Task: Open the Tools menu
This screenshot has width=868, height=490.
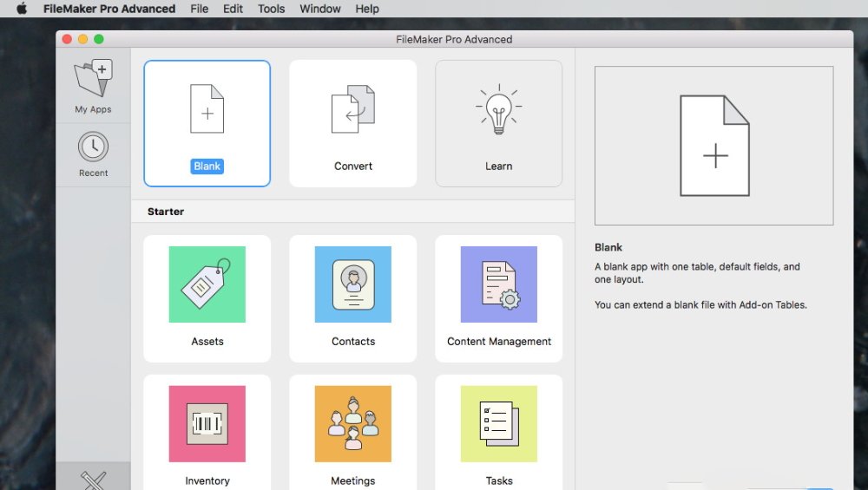Action: pyautogui.click(x=271, y=9)
